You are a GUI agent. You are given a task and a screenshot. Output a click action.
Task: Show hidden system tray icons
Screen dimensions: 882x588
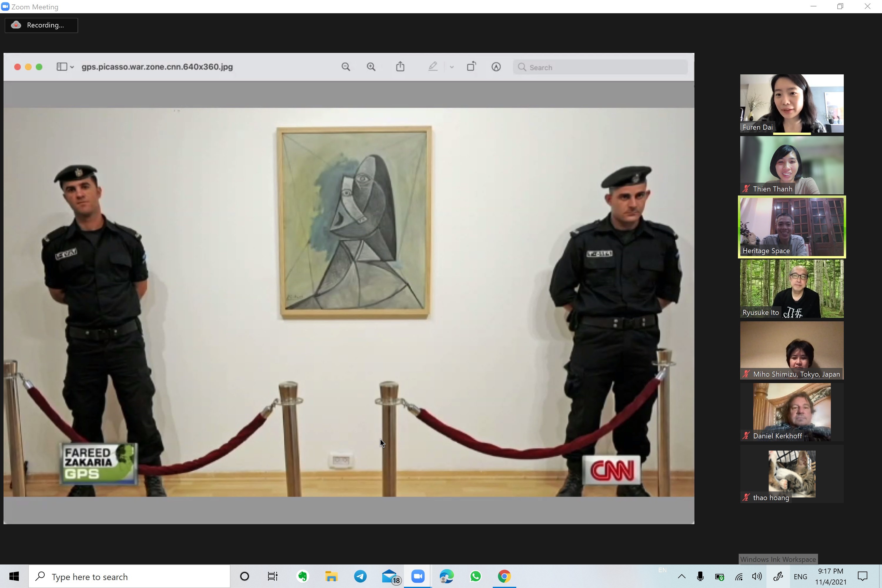click(681, 576)
